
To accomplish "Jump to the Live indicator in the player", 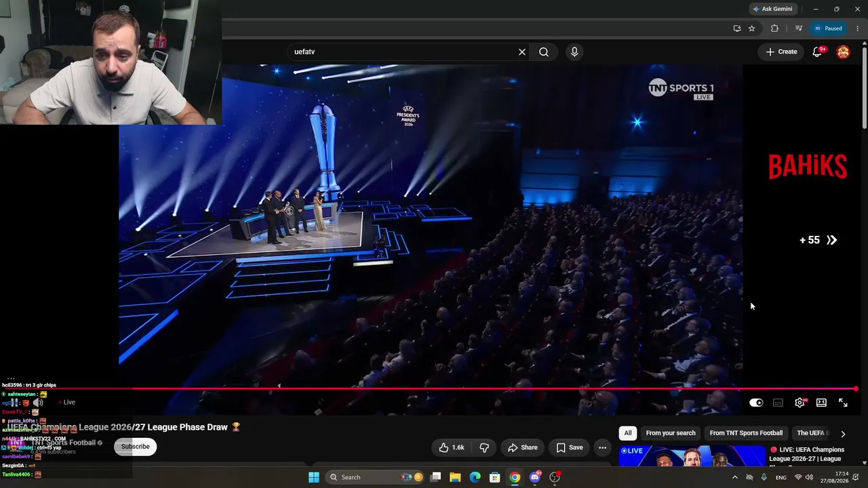I will click(66, 403).
